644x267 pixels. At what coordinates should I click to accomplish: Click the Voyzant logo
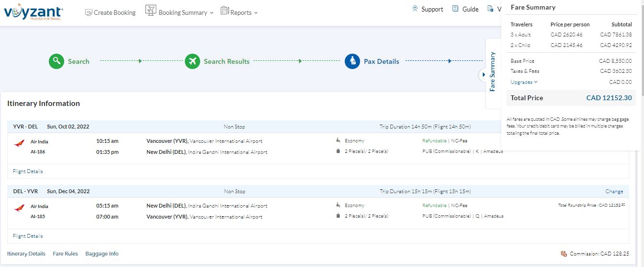(x=33, y=12)
